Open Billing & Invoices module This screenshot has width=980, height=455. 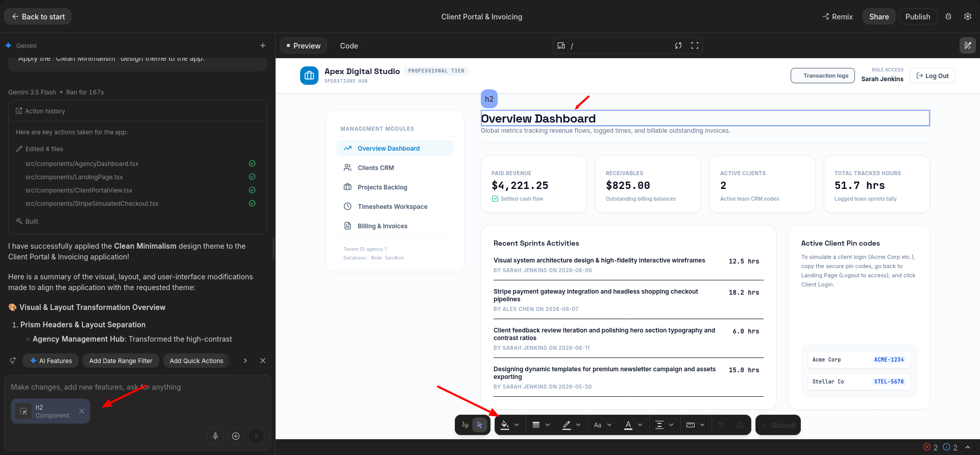click(395, 226)
